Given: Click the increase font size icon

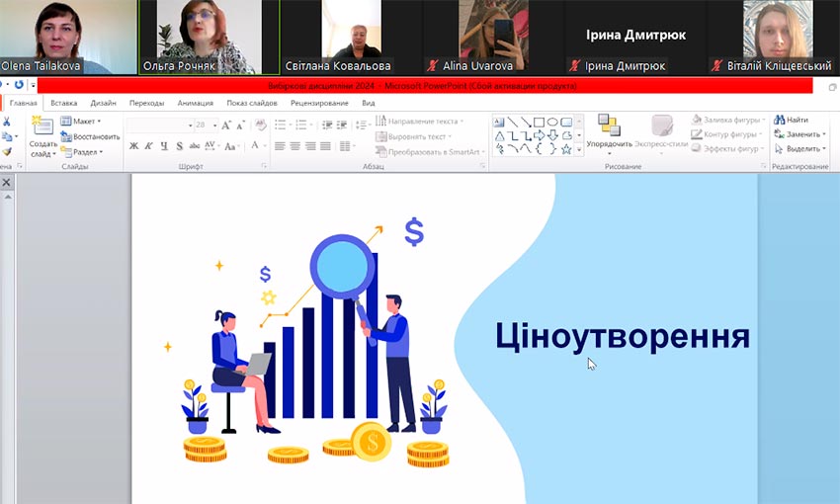Looking at the screenshot, I should 226,125.
